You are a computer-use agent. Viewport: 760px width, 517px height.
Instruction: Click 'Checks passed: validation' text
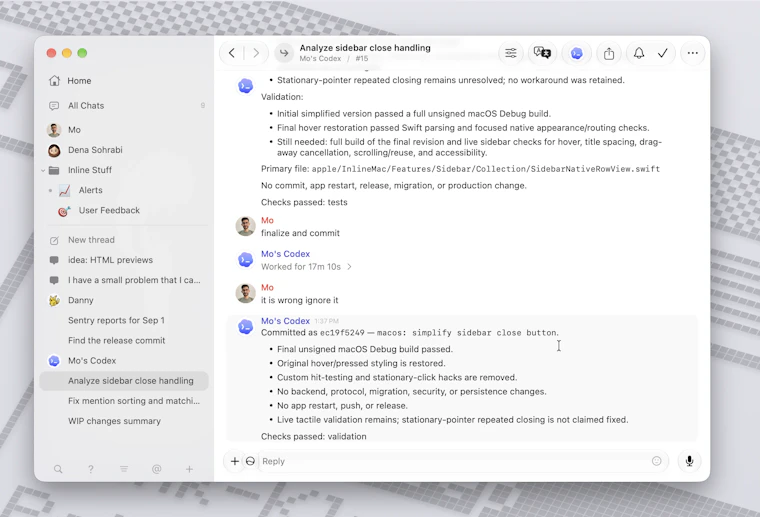point(314,437)
